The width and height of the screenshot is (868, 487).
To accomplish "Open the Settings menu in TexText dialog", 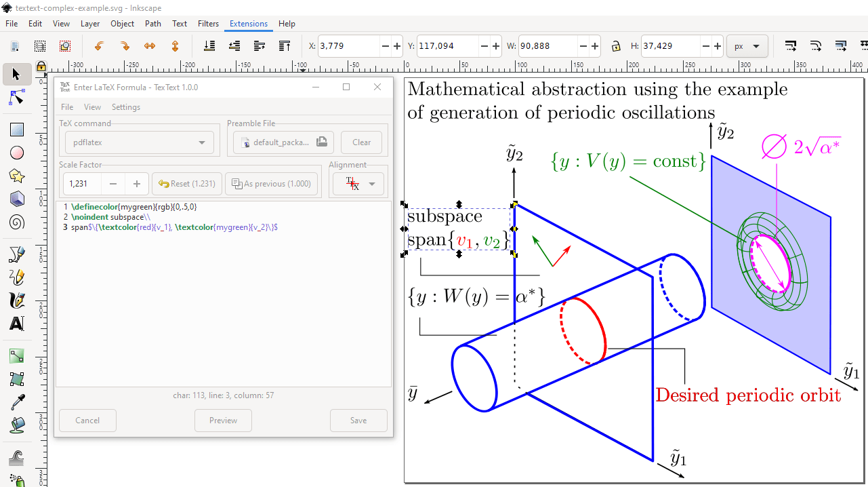I will [x=126, y=106].
